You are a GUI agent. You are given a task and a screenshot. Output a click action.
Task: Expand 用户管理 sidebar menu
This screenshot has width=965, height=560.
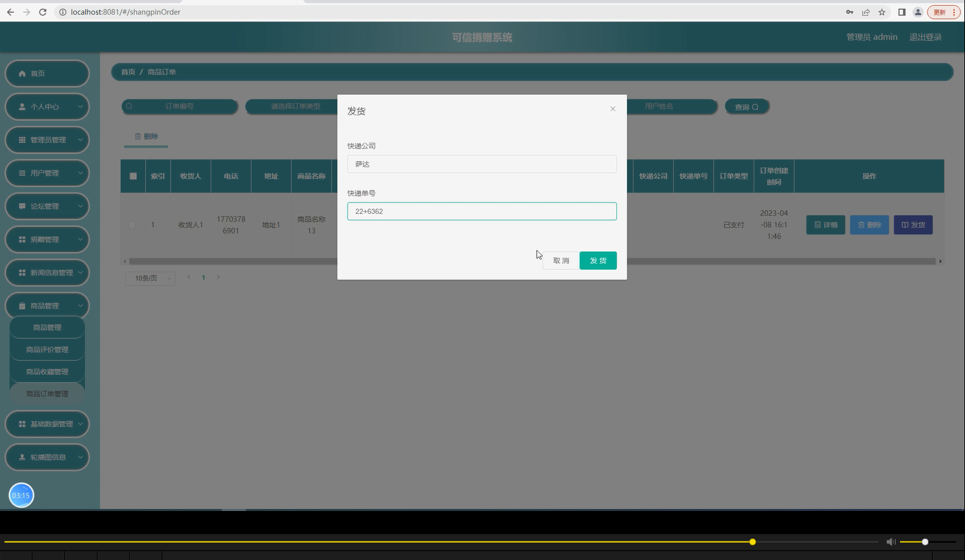pos(47,173)
